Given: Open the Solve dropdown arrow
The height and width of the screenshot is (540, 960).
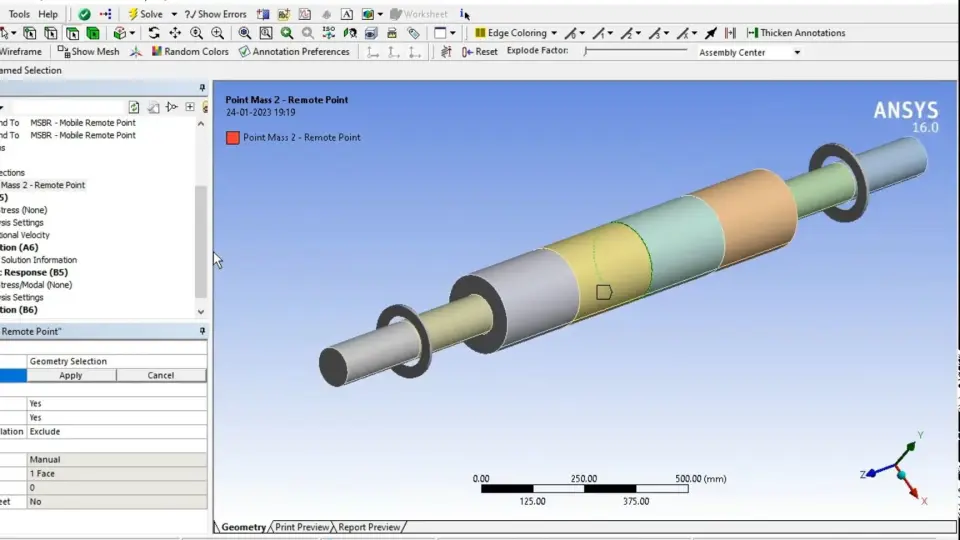Looking at the screenshot, I should [x=174, y=14].
